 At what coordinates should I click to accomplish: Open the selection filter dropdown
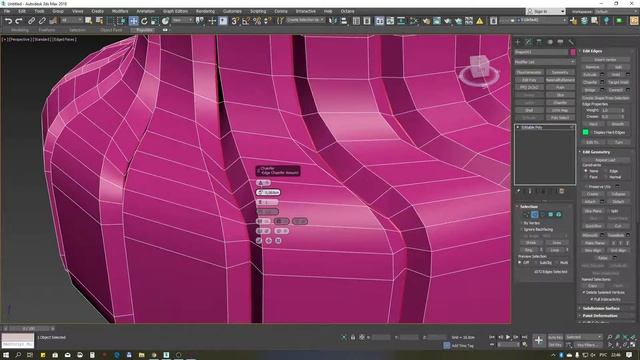pyautogui.click(x=71, y=20)
